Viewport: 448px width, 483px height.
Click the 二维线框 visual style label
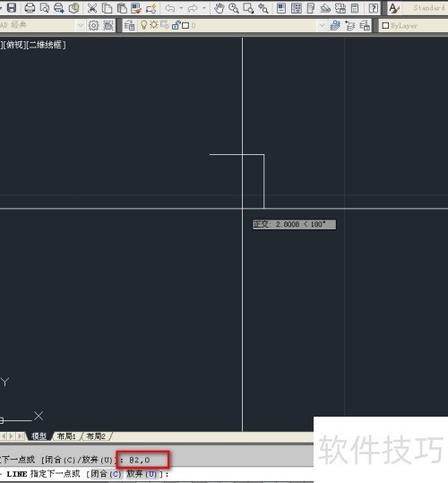(x=47, y=45)
